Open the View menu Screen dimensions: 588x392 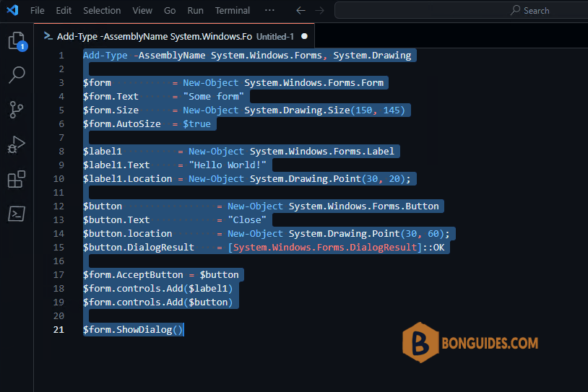[x=142, y=11]
